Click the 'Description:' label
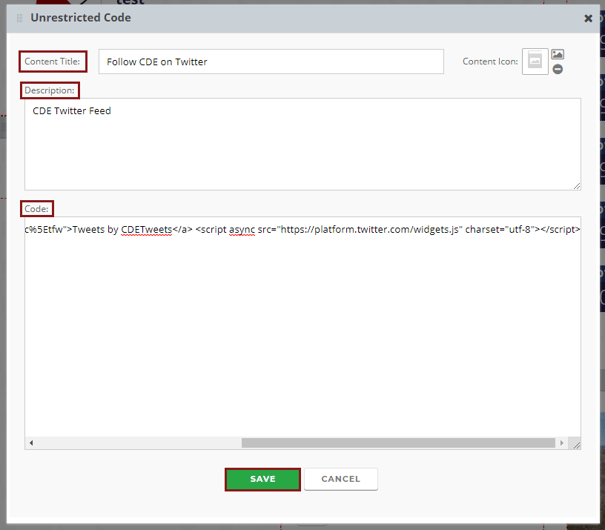 coord(49,90)
